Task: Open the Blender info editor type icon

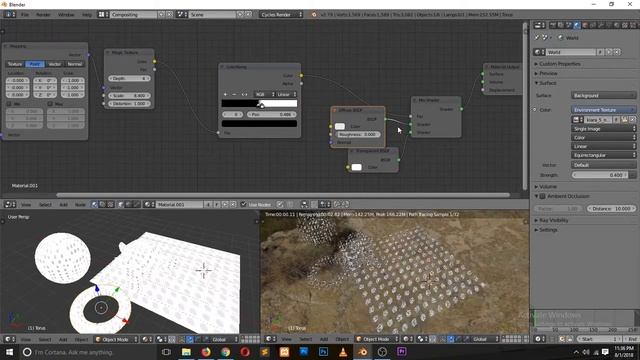Action: (9, 14)
